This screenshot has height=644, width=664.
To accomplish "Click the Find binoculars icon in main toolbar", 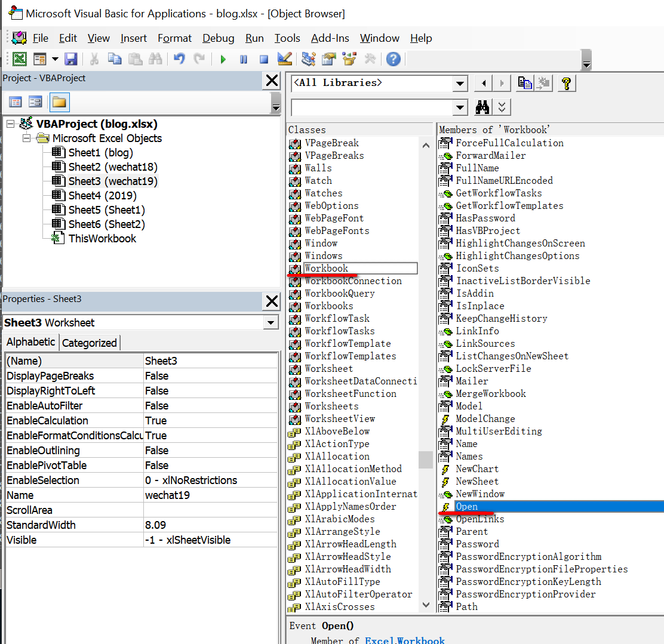I will coord(155,59).
